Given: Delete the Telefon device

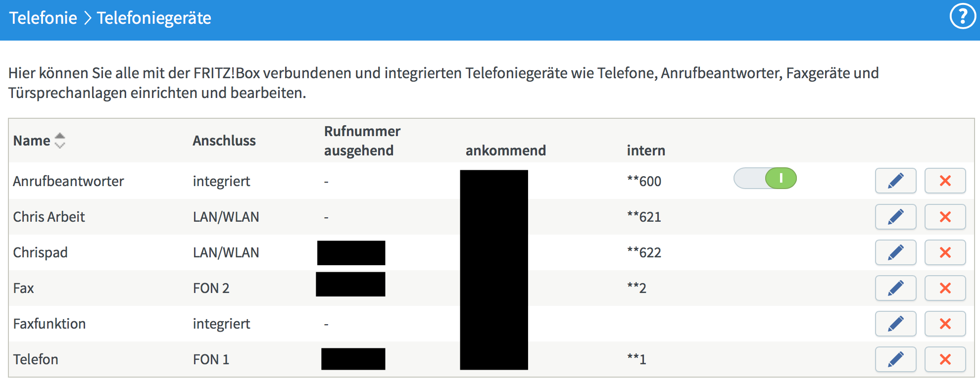Looking at the screenshot, I should 945,359.
